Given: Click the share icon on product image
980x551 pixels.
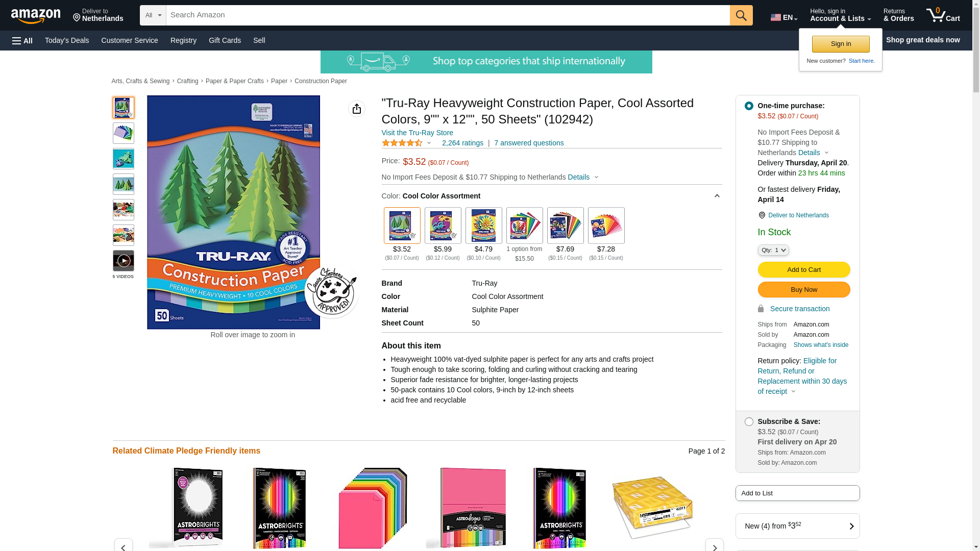Looking at the screenshot, I should [x=357, y=109].
